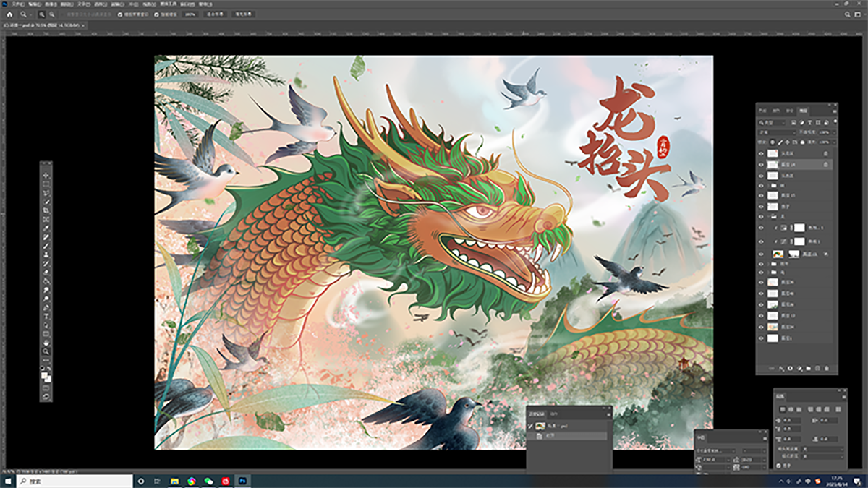Toggle the layer filter on/off switch
Viewport: 868px width, 488px height.
[835, 121]
